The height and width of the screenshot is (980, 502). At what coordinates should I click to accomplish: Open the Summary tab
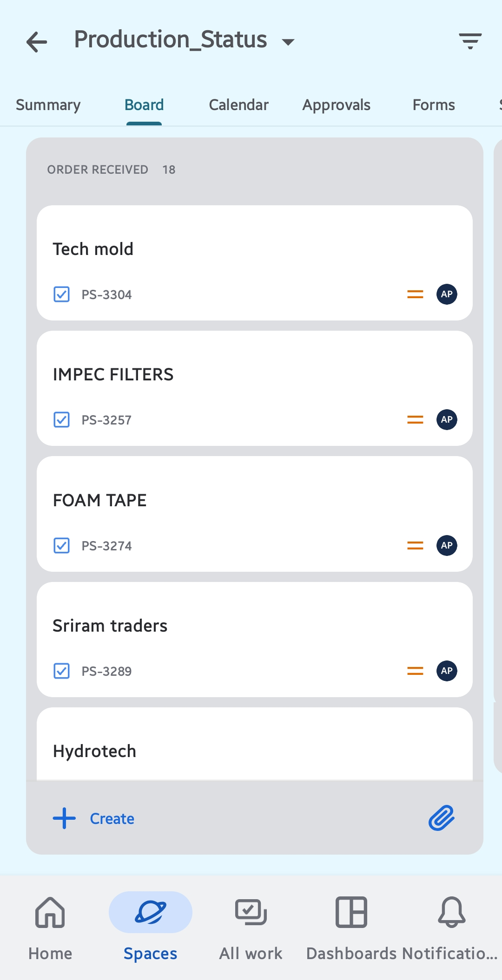tap(48, 105)
